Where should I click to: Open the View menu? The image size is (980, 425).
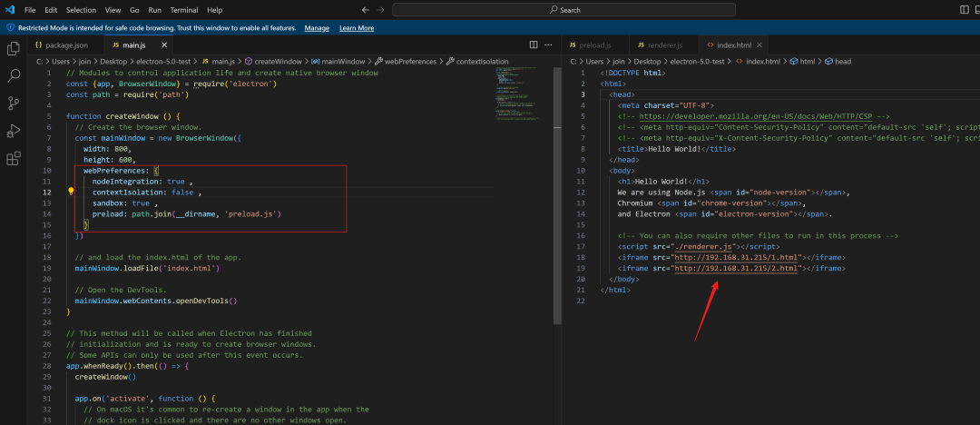(113, 10)
